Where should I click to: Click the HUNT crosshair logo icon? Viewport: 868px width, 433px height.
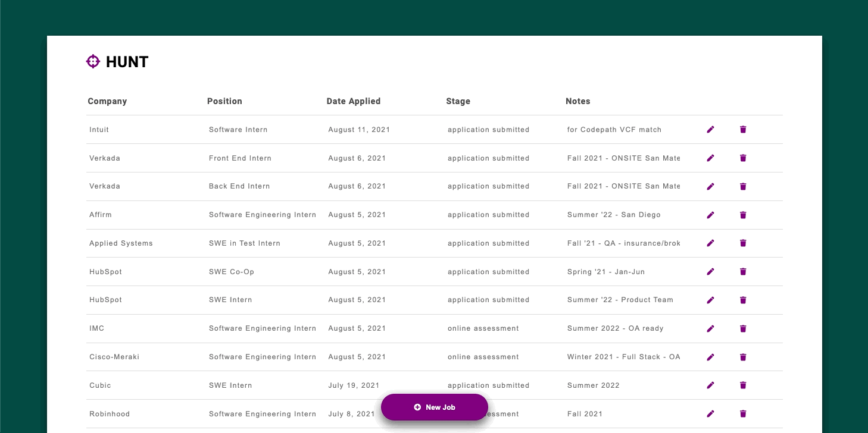(93, 61)
